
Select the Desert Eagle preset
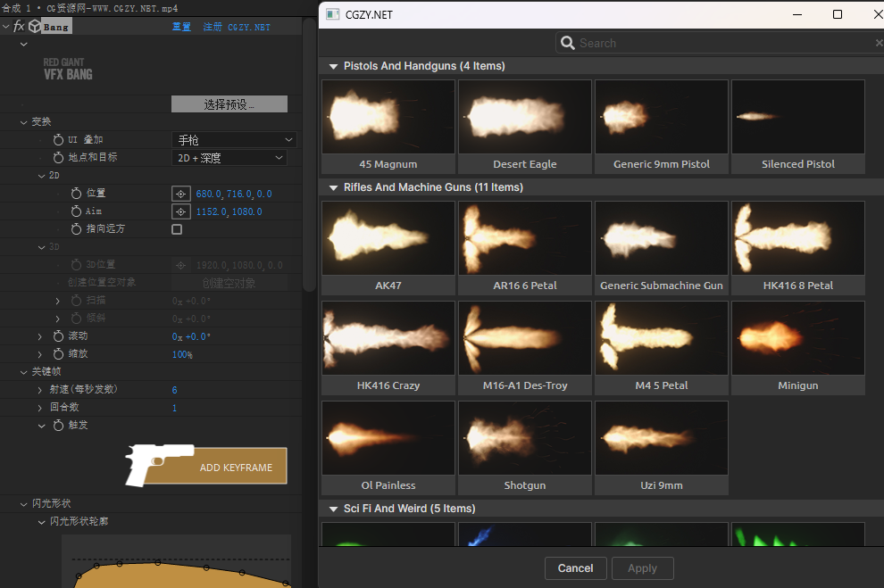[x=525, y=126]
